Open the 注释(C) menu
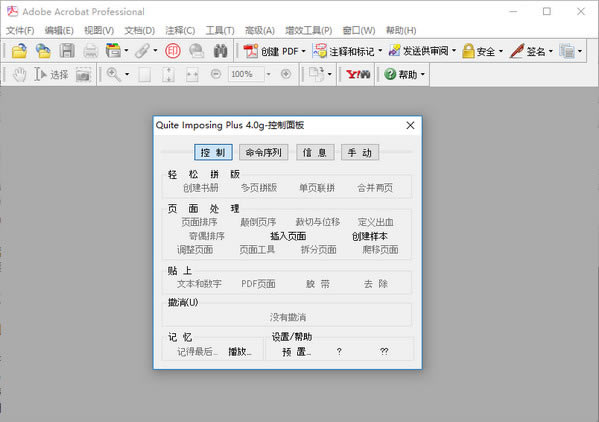The width and height of the screenshot is (599, 422). point(180,30)
